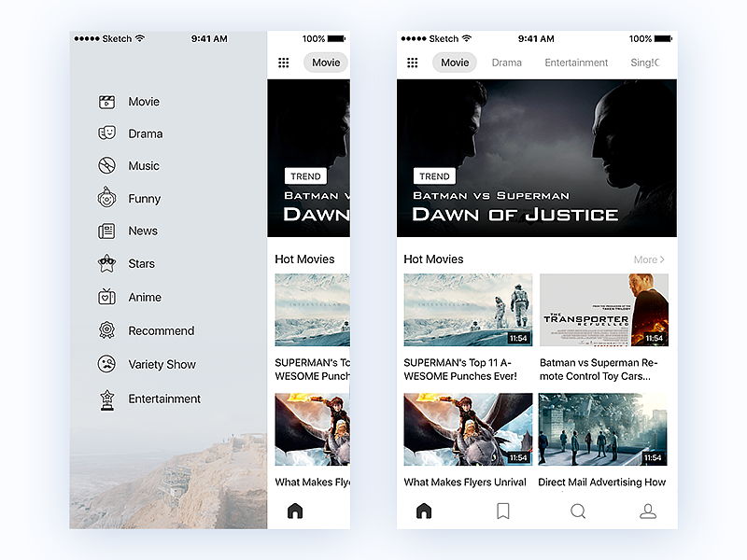Open the Interstellar thumbnail on left phone

(313, 310)
